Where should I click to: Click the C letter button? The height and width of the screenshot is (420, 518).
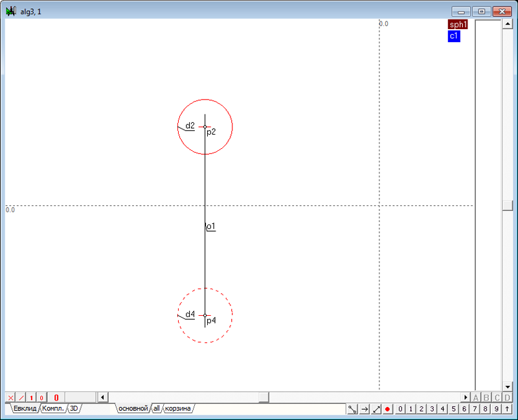[x=497, y=397]
